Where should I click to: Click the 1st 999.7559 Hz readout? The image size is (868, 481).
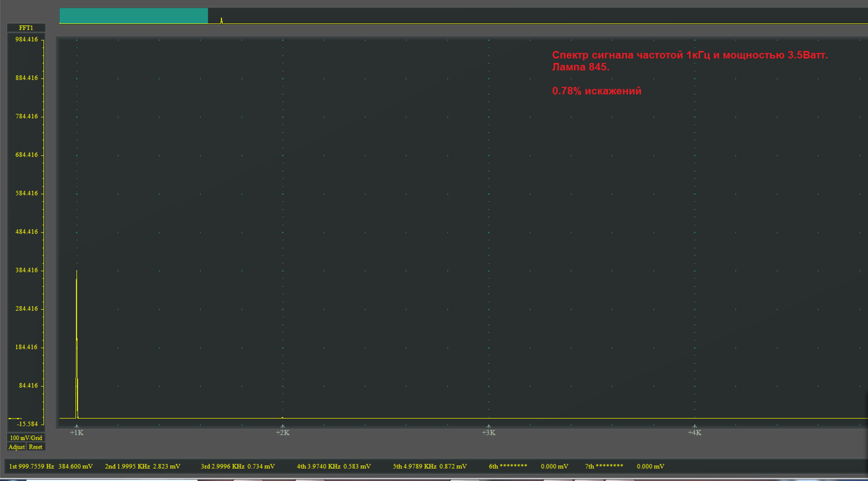point(31,466)
